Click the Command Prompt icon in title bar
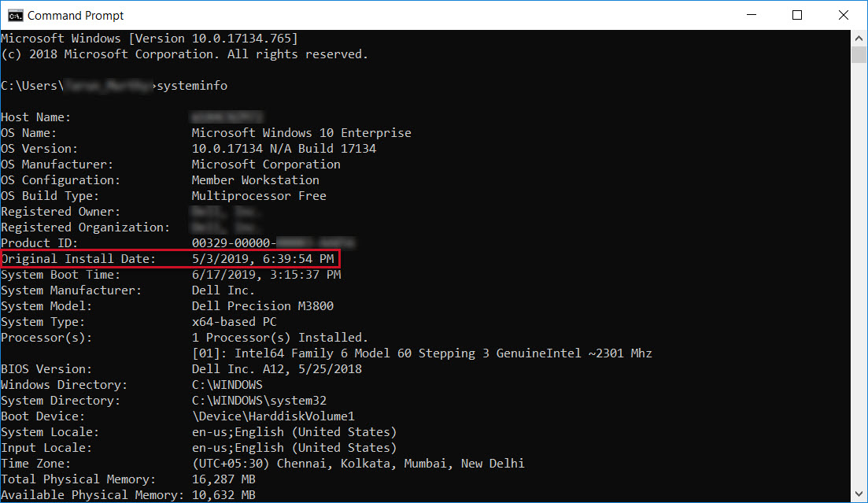Screen dimensions: 868x503 click(x=13, y=14)
